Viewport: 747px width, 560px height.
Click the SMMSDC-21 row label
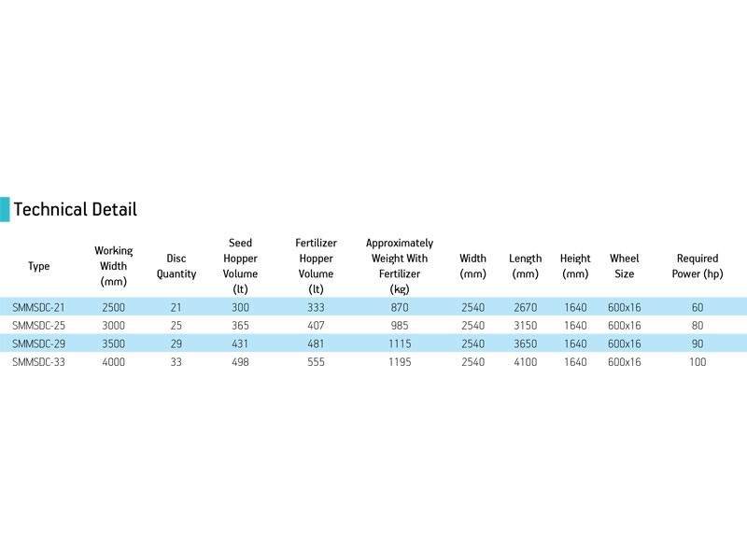pos(38,307)
